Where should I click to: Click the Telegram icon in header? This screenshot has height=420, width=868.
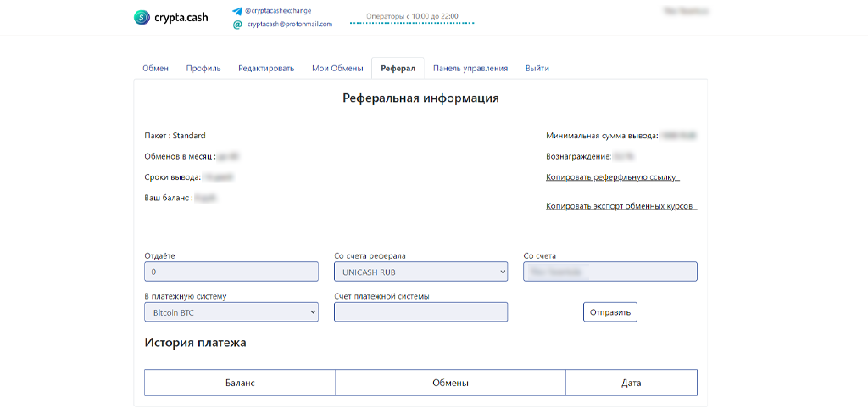[x=237, y=11]
